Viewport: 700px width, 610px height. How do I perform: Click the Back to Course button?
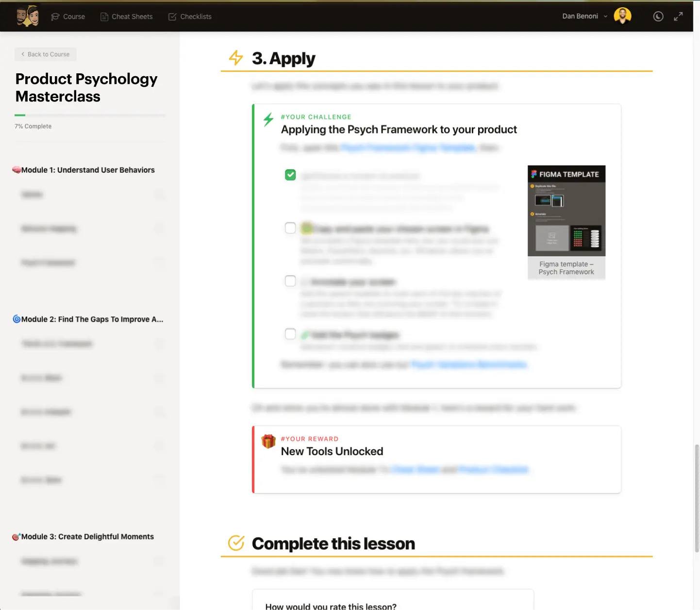46,54
